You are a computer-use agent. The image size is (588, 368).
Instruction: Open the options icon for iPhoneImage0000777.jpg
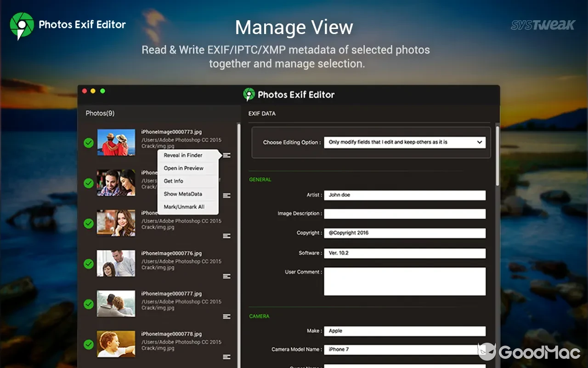point(226,316)
